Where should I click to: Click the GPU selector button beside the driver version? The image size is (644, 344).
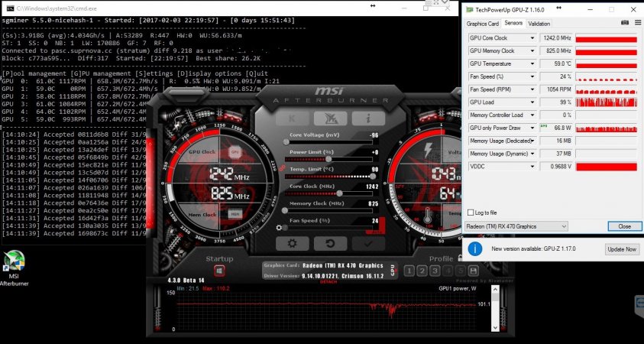[x=393, y=270]
